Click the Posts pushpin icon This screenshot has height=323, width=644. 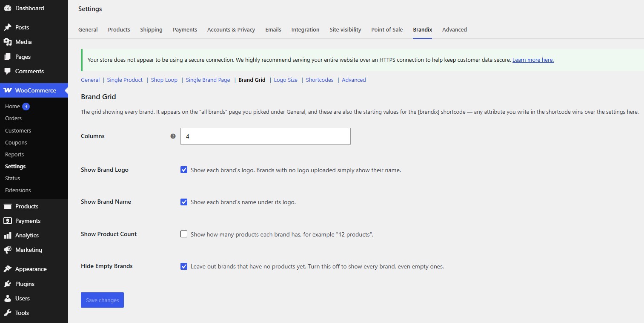tap(8, 27)
